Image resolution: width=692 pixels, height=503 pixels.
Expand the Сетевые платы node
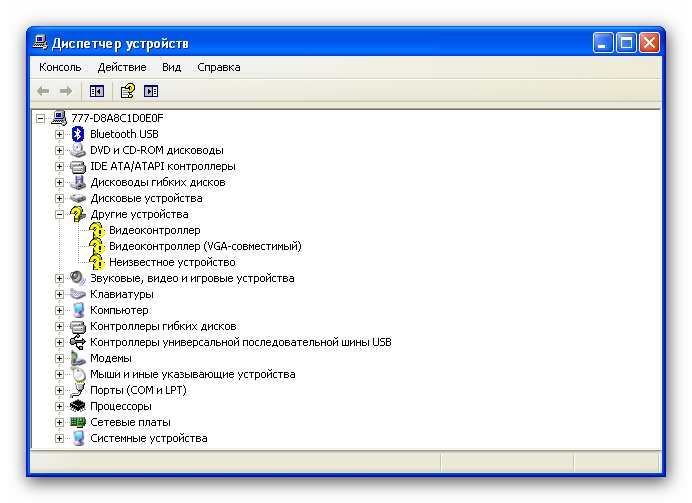(59, 422)
